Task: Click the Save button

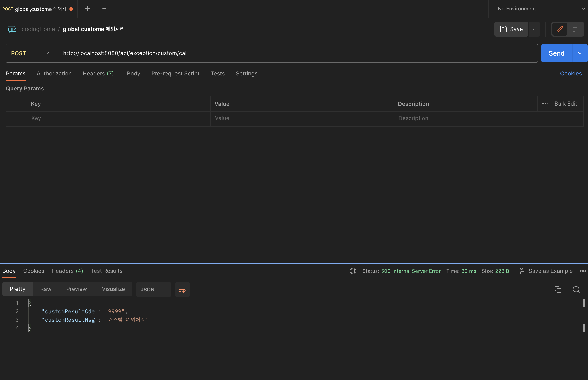Action: (511, 29)
